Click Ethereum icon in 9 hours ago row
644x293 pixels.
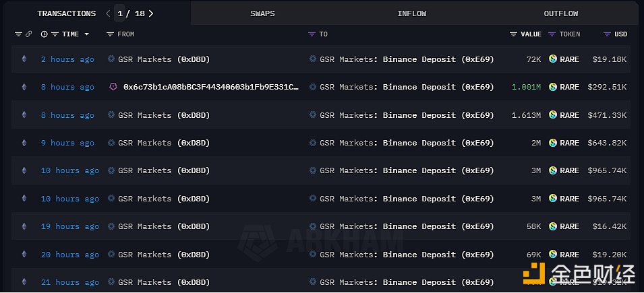click(24, 143)
